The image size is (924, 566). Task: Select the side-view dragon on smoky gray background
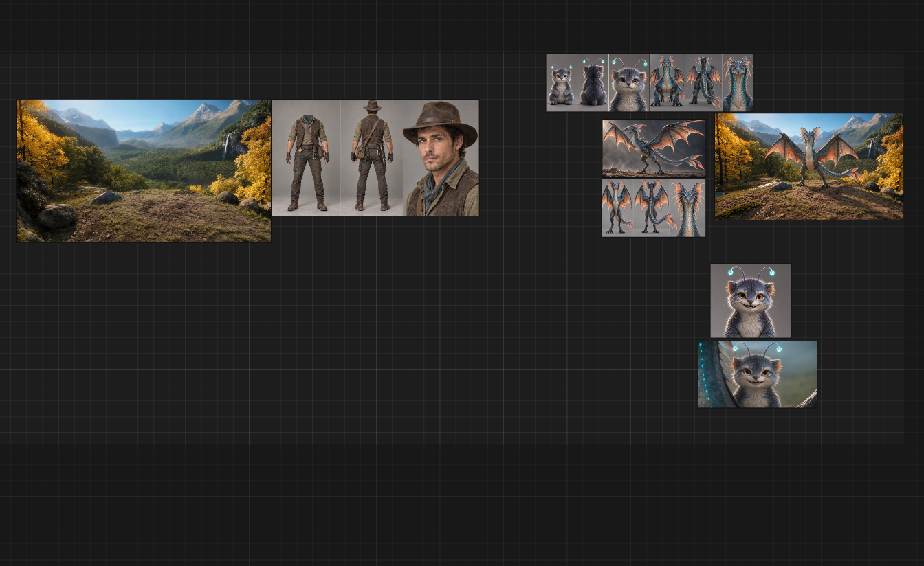click(x=654, y=148)
